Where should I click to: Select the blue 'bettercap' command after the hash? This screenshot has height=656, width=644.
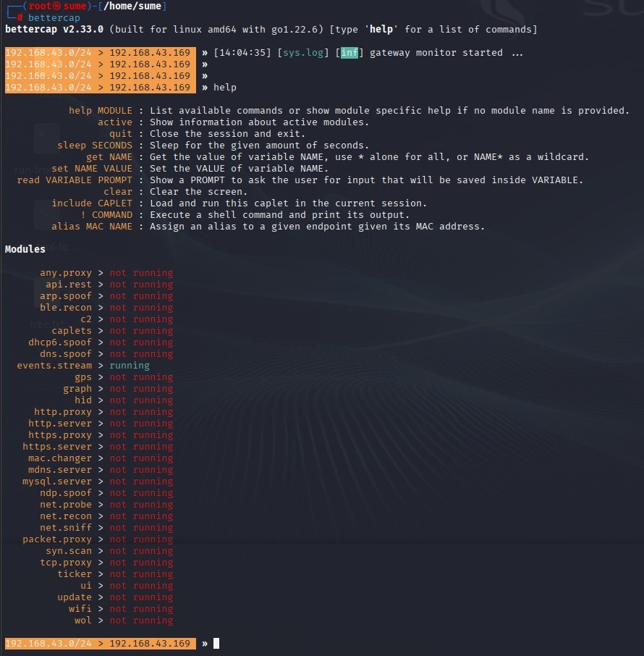click(54, 18)
